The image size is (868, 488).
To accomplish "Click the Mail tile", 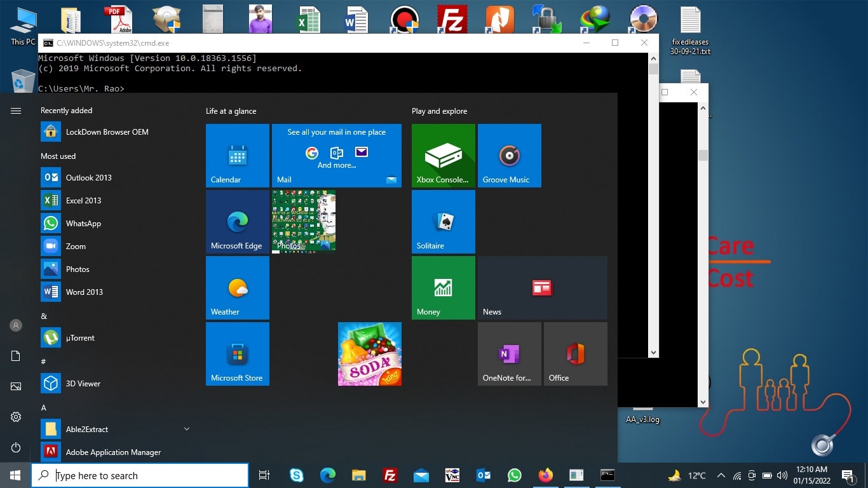I will click(337, 156).
